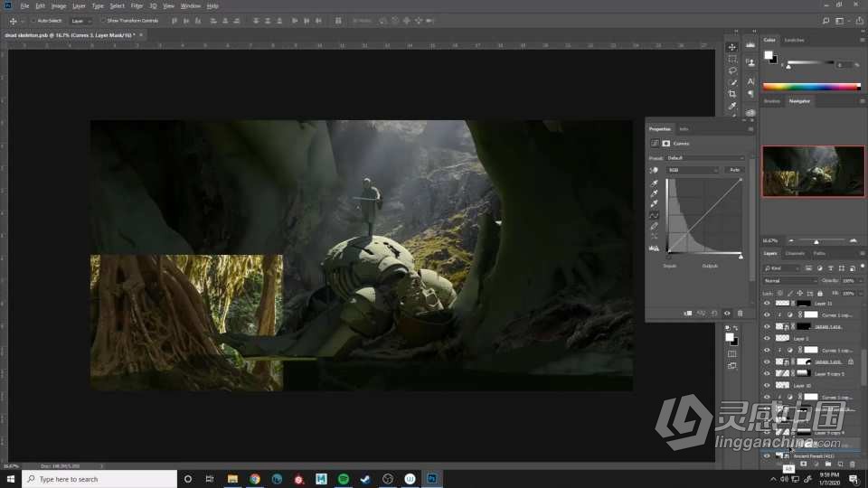The width and height of the screenshot is (868, 488).
Task: Switch to the Swatches tab
Action: [x=794, y=40]
